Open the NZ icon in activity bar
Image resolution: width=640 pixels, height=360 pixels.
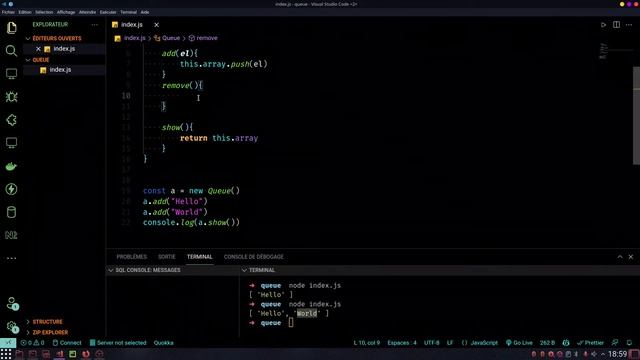tap(11, 235)
